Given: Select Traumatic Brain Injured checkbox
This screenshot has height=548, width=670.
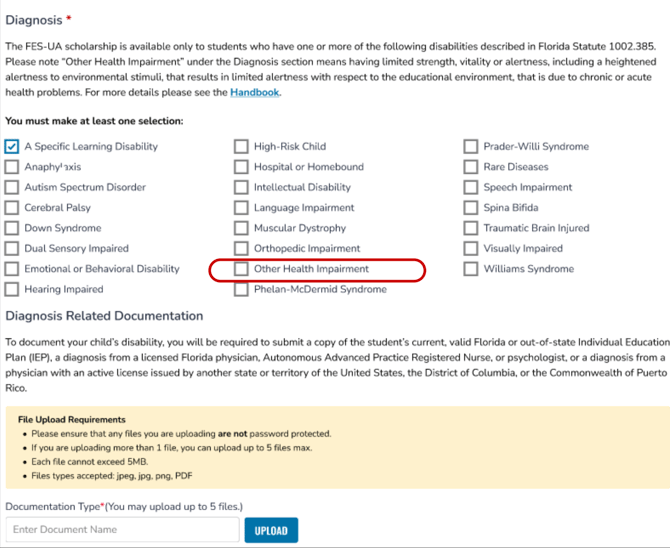Looking at the screenshot, I should (x=471, y=229).
